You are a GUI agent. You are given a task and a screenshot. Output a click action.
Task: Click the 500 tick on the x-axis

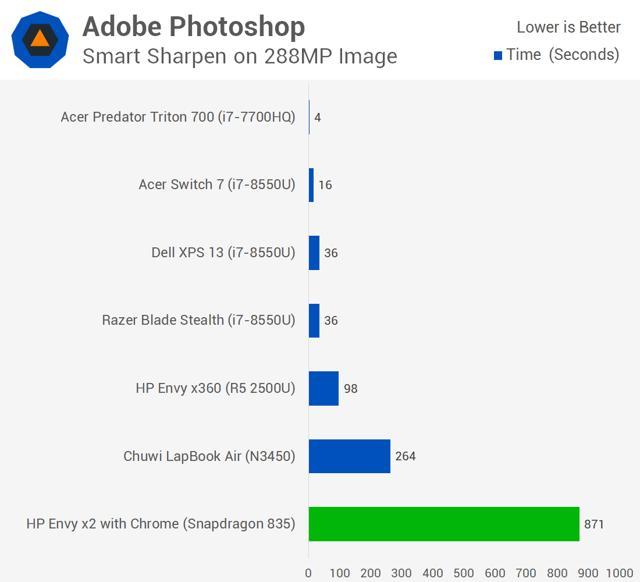[x=464, y=573]
